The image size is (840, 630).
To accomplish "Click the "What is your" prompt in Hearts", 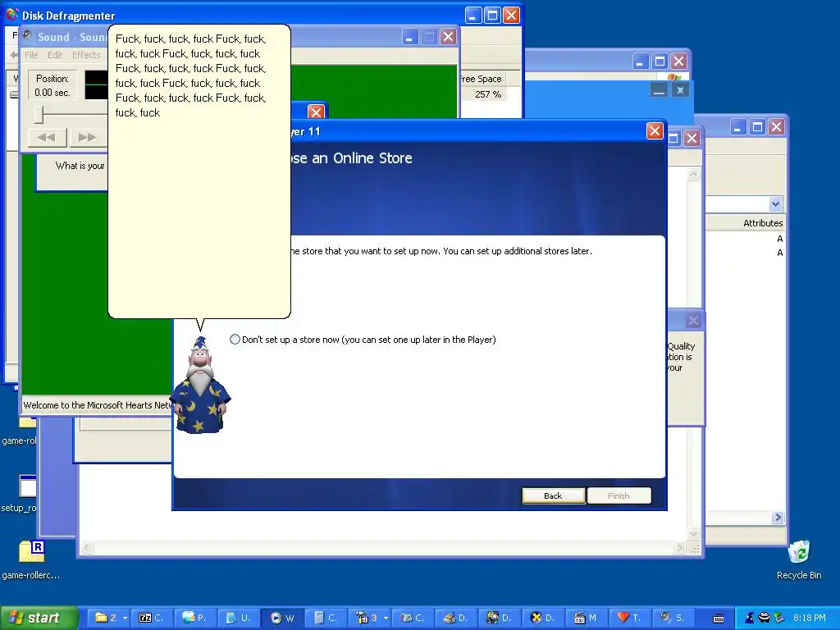I will pos(80,166).
